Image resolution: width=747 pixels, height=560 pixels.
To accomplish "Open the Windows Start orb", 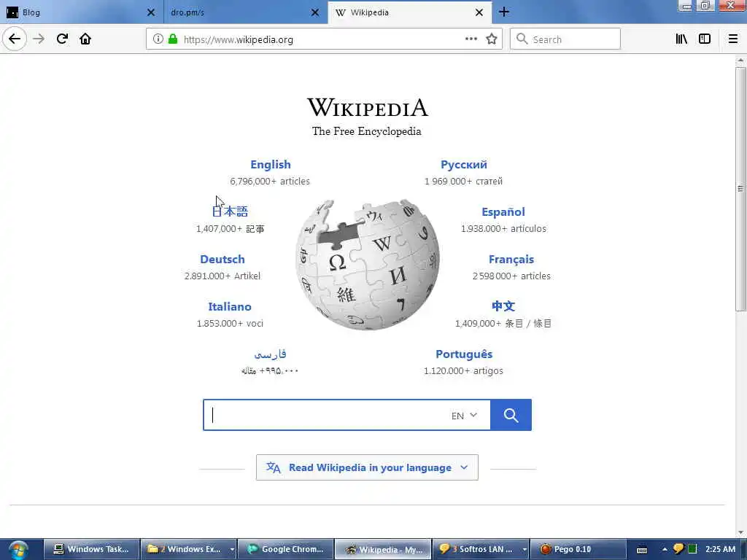I will [x=18, y=550].
